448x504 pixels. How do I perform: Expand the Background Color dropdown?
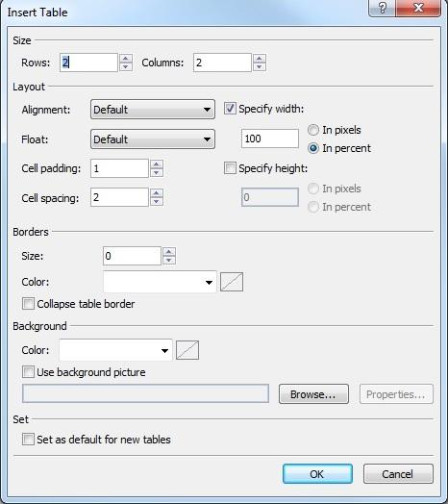pyautogui.click(x=115, y=350)
